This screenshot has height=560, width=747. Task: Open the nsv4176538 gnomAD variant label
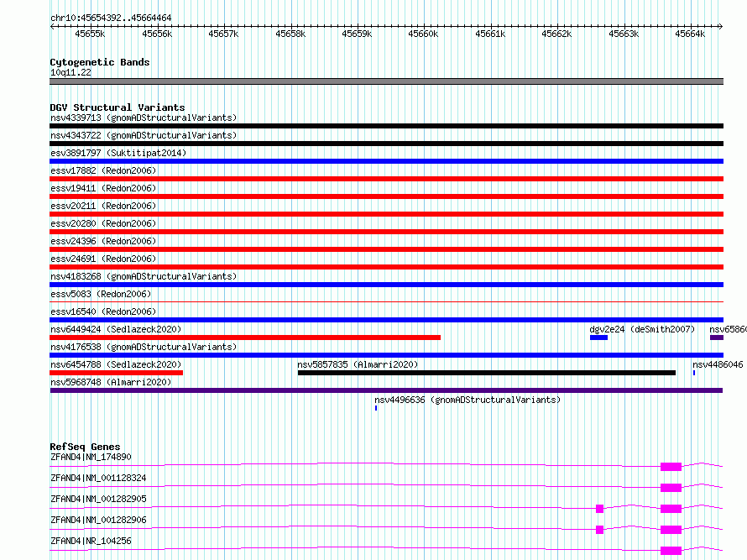[144, 347]
